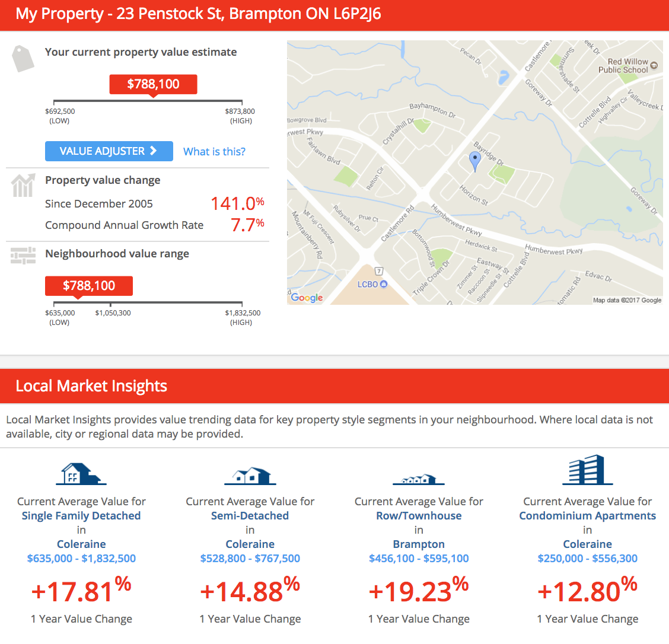This screenshot has height=644, width=669.
Task: Open the Value Adjuster button
Action: (109, 151)
